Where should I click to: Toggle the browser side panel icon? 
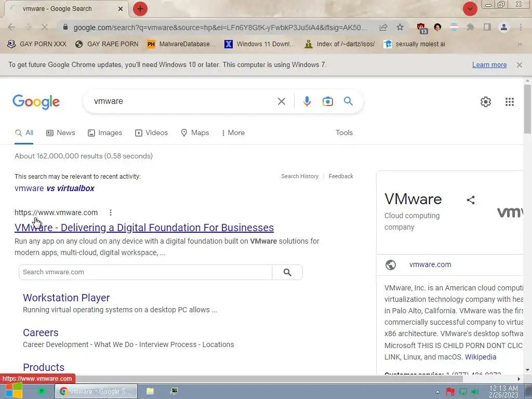pos(487,27)
